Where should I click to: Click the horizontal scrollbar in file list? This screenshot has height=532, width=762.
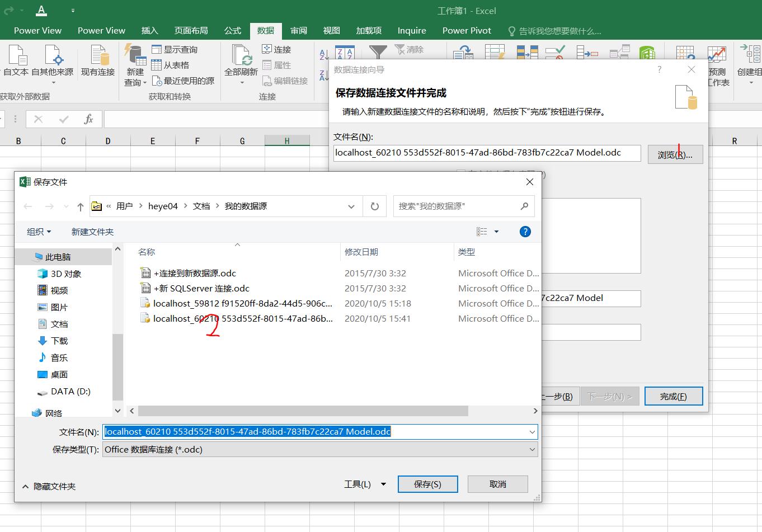coord(303,411)
